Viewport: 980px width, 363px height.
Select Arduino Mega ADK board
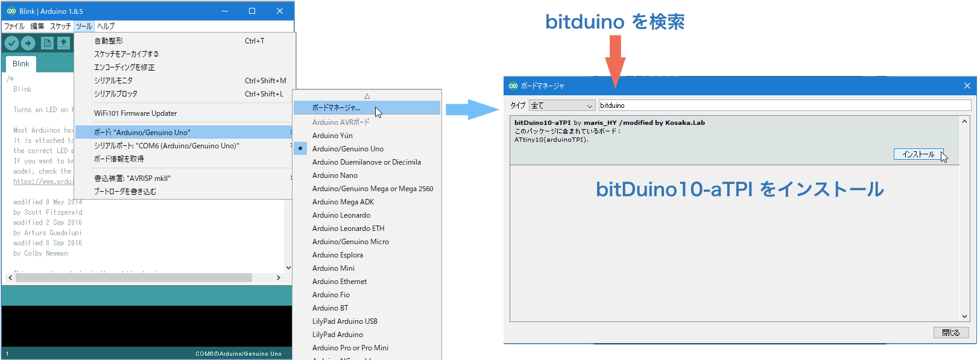pos(367,202)
